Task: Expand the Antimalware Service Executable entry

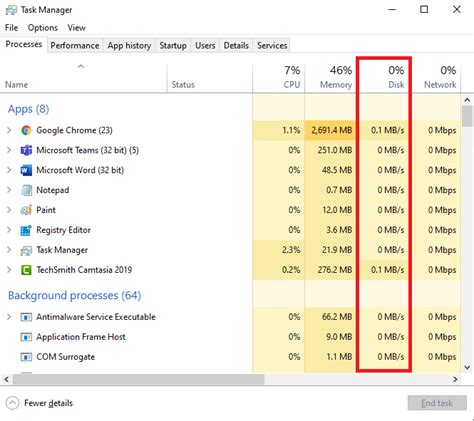Action: click(x=9, y=317)
